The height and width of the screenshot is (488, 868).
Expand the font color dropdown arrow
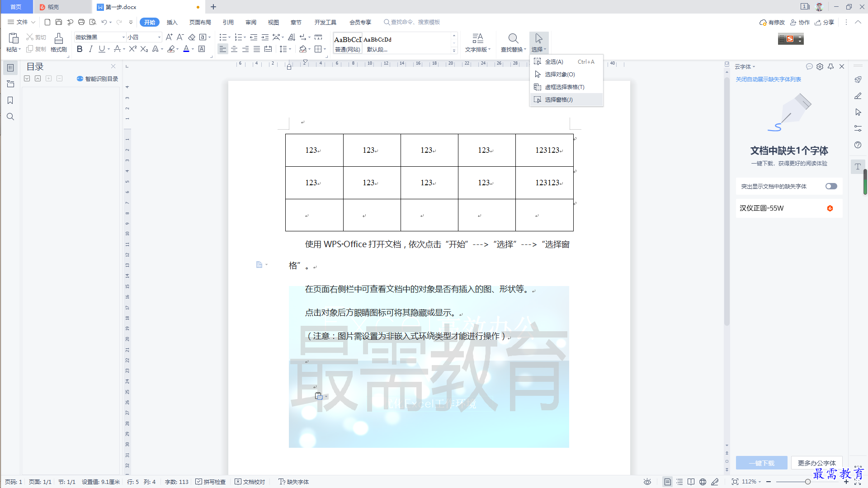pyautogui.click(x=193, y=49)
